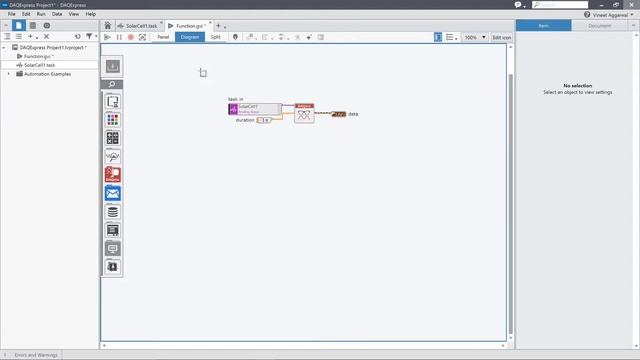Click the capture data icon next to Abort
Screen dimensions: 640x360
[x=142, y=37]
